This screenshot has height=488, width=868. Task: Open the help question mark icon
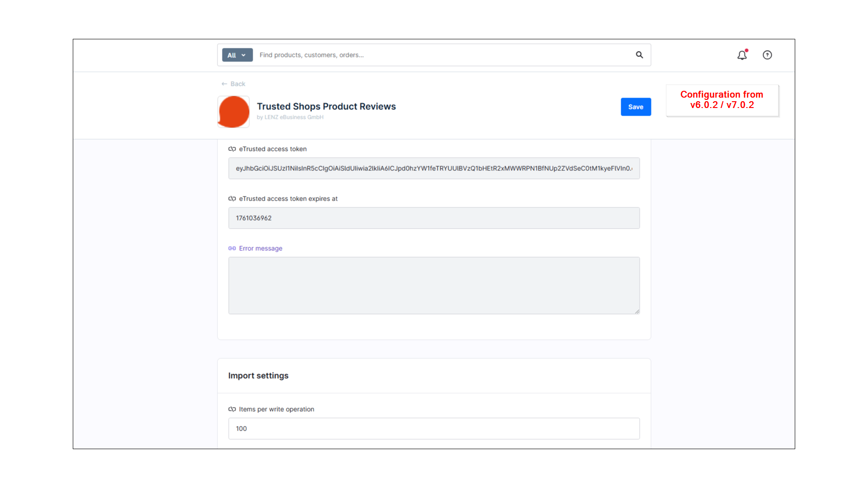click(x=767, y=55)
